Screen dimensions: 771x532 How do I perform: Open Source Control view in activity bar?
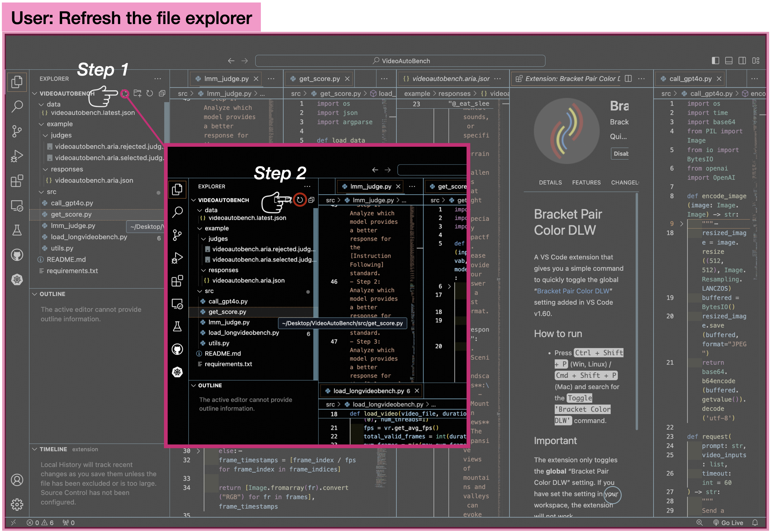pos(17,131)
